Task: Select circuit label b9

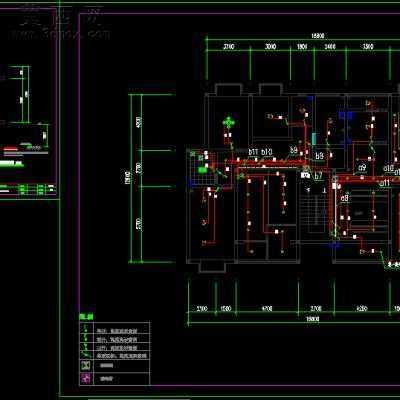Action: click(x=294, y=150)
